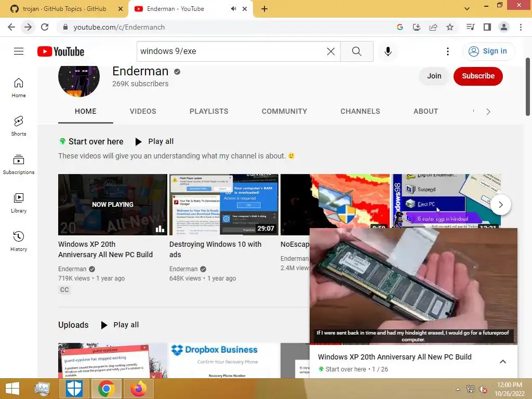This screenshot has height=399, width=532.
Task: Click the page vertical scrollbar
Action: (x=528, y=87)
